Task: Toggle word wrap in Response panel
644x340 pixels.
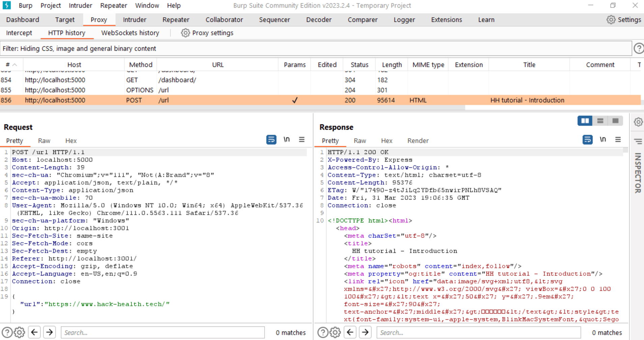Action: [x=587, y=140]
